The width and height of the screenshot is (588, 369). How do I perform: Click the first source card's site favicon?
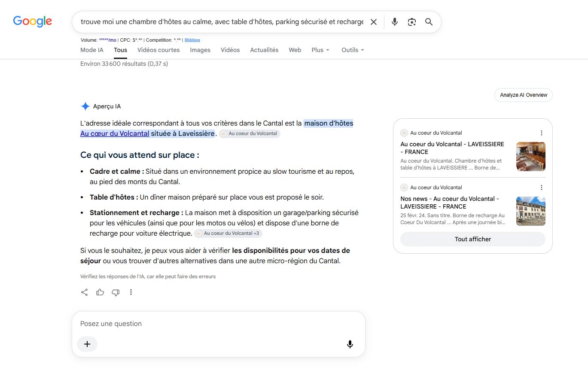tap(404, 133)
